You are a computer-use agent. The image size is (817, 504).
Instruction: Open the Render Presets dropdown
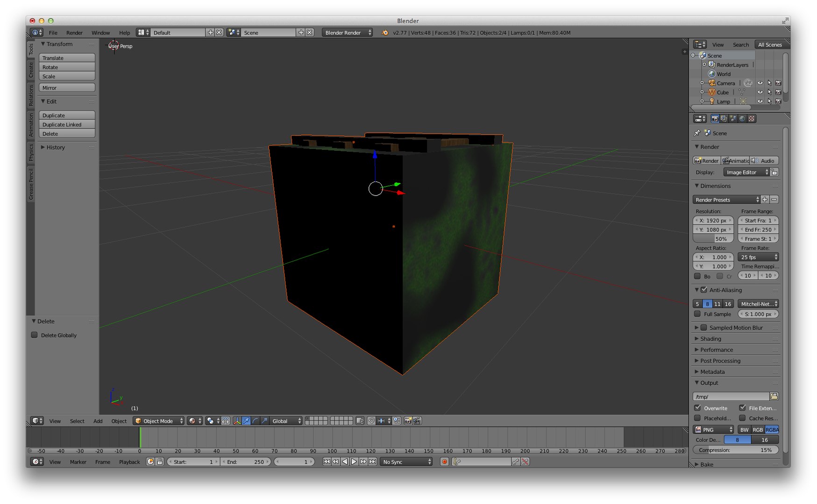click(x=726, y=199)
